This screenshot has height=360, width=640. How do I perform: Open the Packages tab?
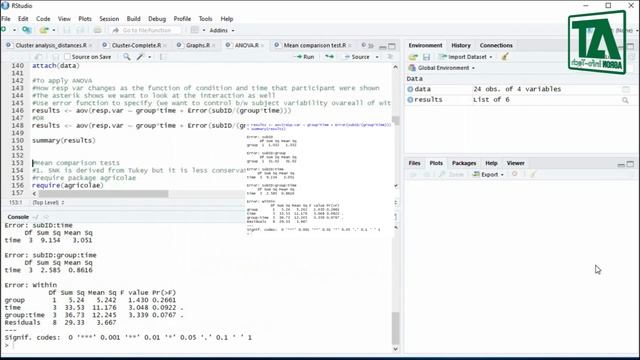click(464, 163)
